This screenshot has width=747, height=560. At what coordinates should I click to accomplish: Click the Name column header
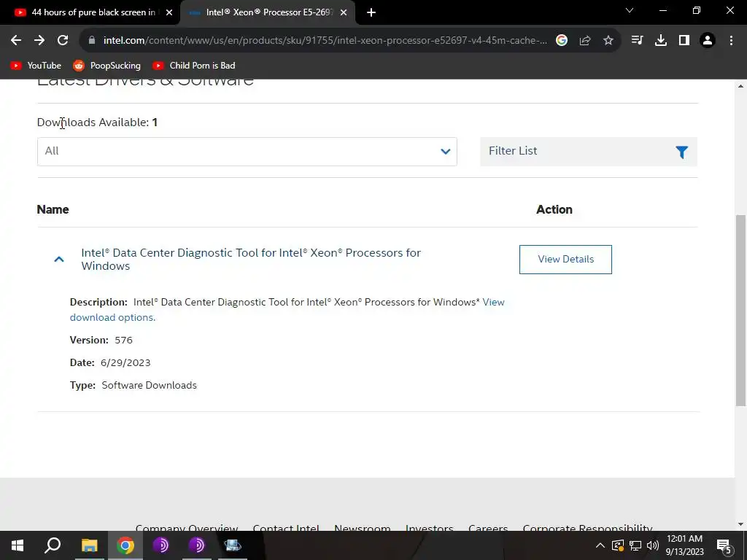[x=53, y=209]
